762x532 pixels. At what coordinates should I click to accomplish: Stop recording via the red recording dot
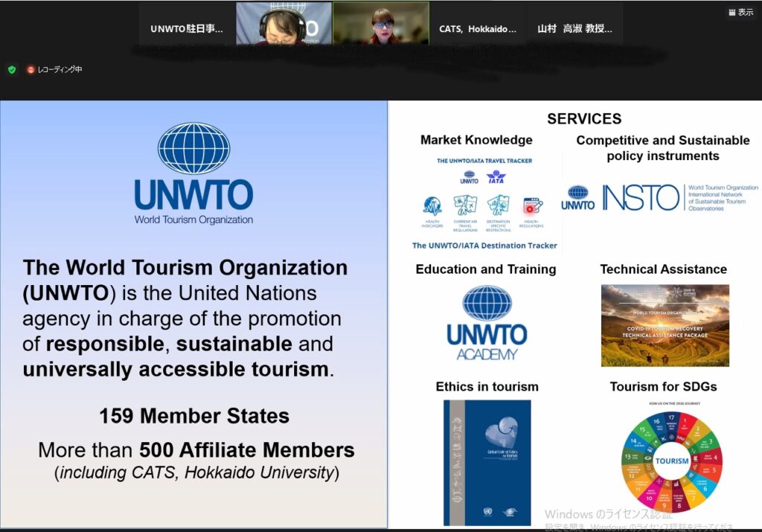click(29, 68)
